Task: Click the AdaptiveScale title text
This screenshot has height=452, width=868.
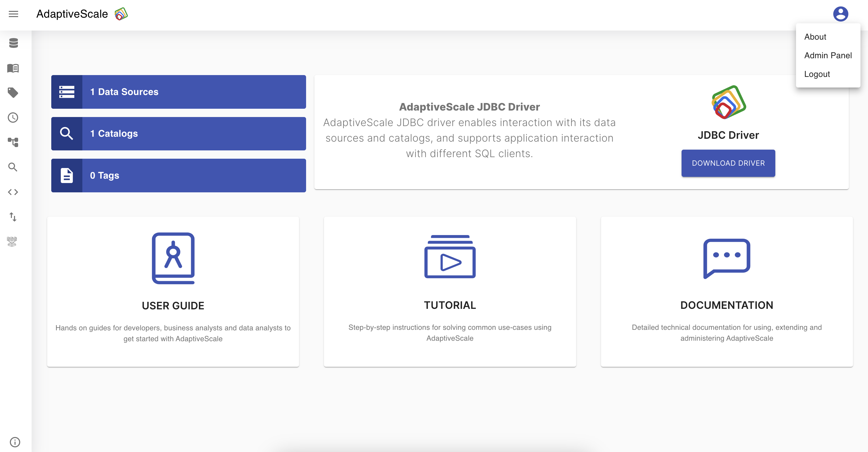Action: click(x=72, y=14)
